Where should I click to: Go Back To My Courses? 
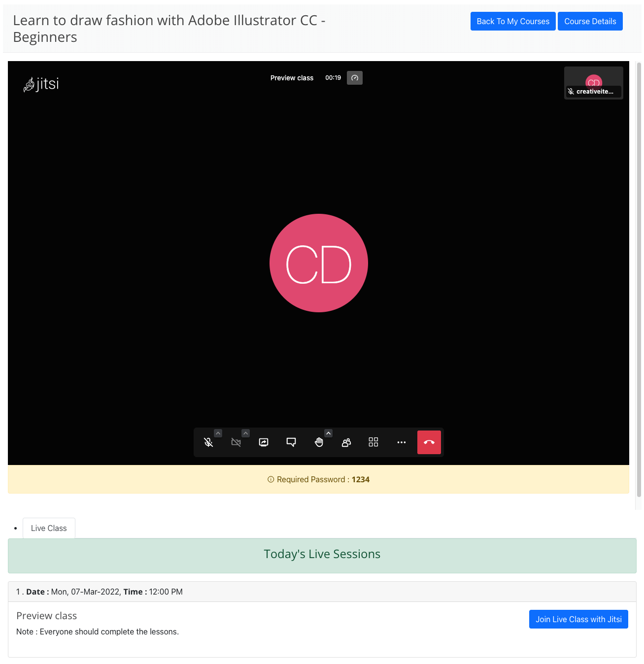(x=513, y=21)
